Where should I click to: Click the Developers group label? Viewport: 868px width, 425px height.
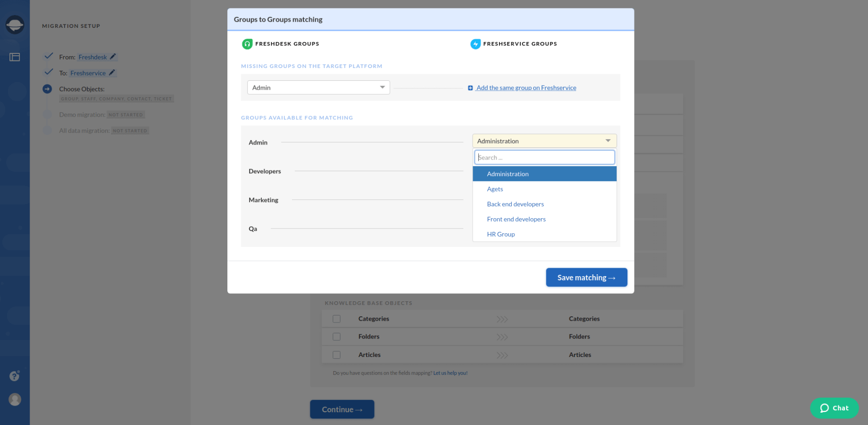click(265, 171)
